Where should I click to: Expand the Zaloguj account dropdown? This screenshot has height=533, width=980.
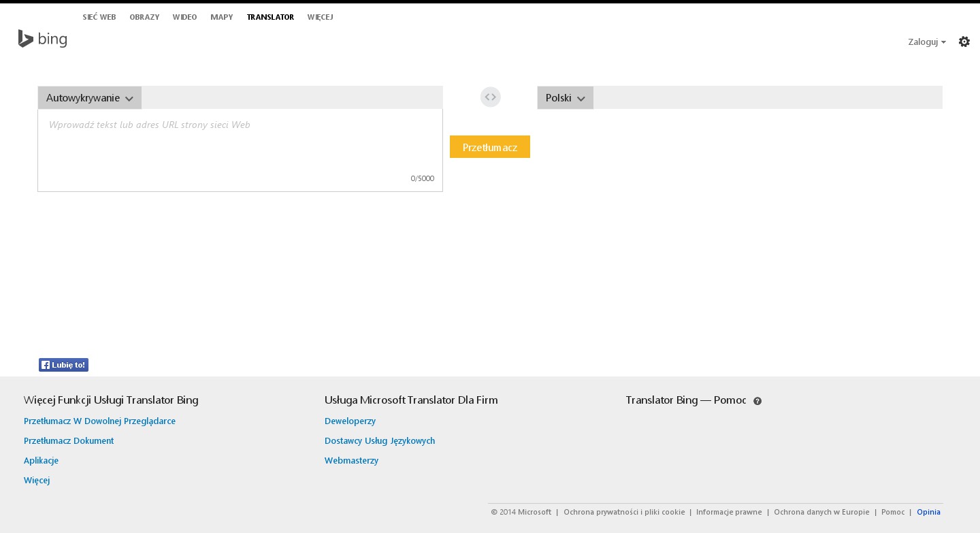(x=926, y=42)
